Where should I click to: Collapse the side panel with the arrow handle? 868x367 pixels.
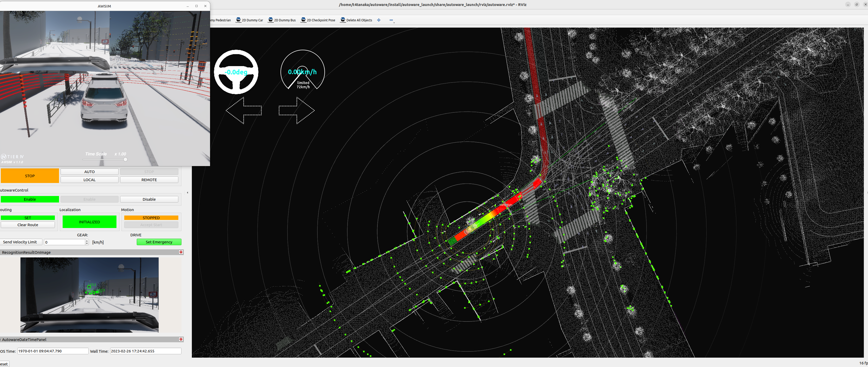[x=187, y=193]
